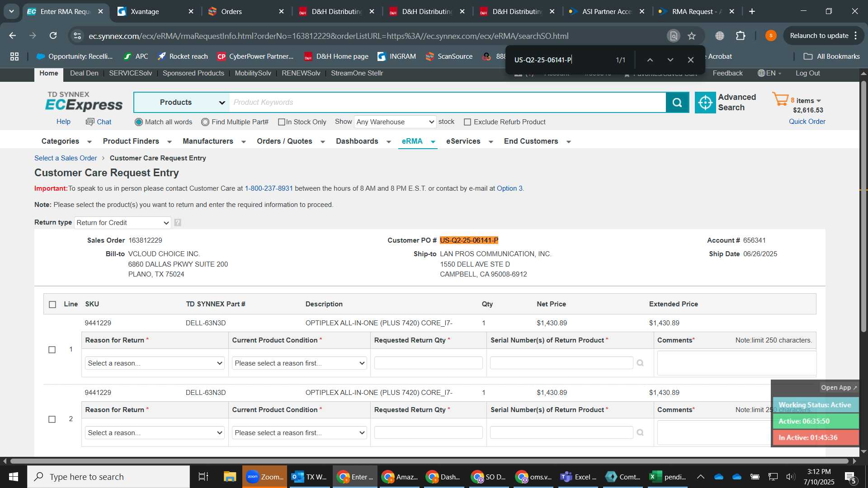Open line 2 Current Product Condition dropdown
Image resolution: width=868 pixels, height=488 pixels.
tap(299, 433)
